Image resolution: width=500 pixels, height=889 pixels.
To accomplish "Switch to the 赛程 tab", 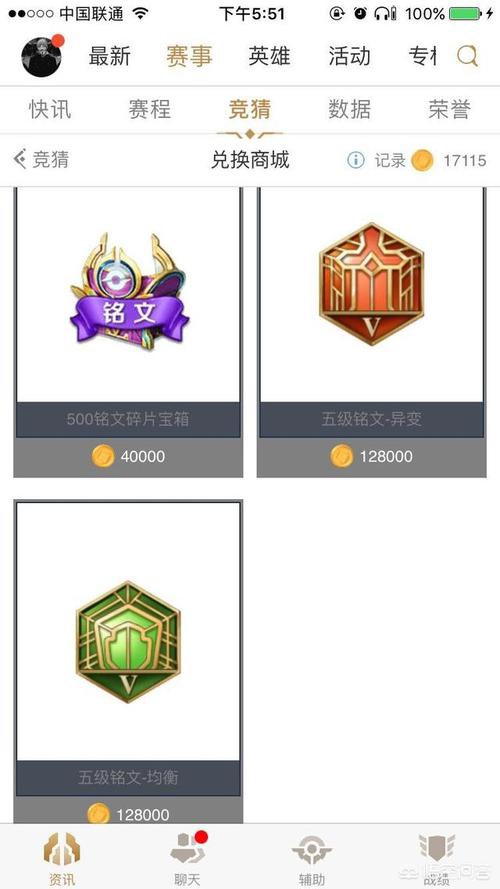I will click(150, 109).
